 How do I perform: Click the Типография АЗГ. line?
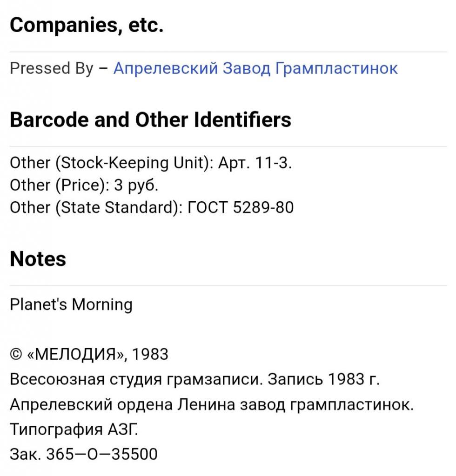pyautogui.click(x=74, y=430)
